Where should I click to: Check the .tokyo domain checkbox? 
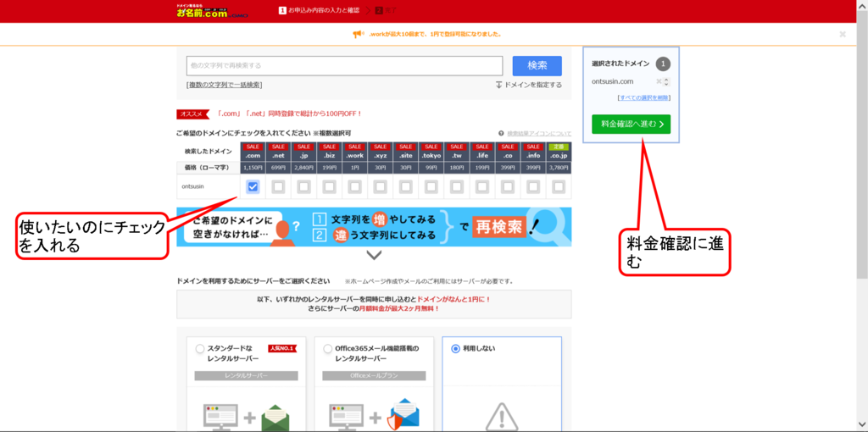431,187
